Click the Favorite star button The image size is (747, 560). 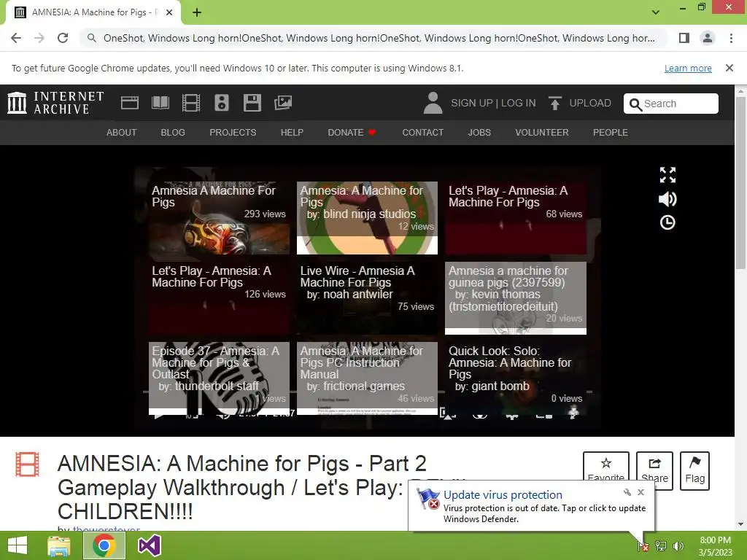tap(606, 470)
